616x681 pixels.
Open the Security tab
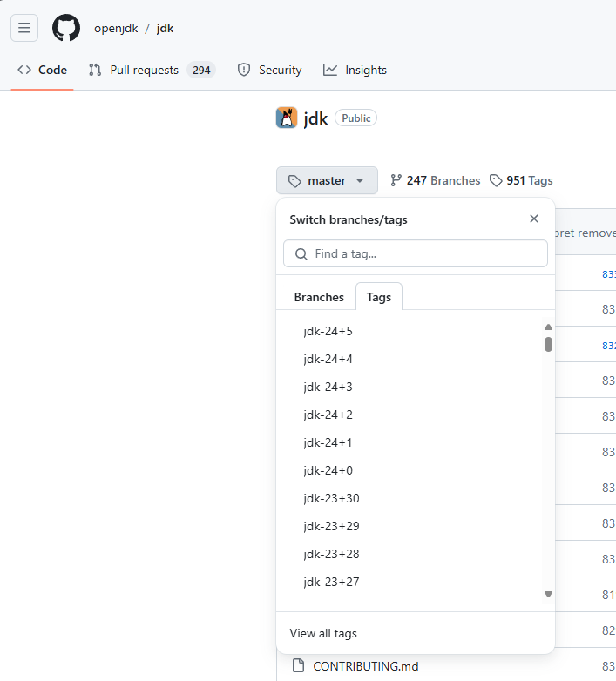[x=269, y=70]
